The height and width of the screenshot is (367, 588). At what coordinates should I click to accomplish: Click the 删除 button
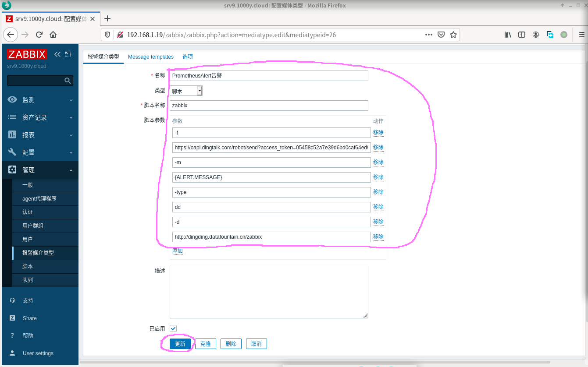(x=231, y=344)
